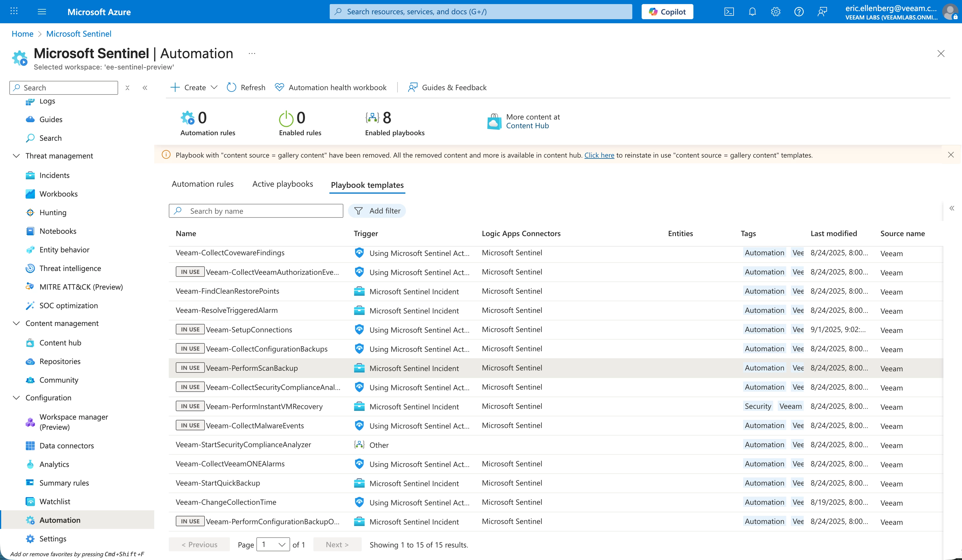Collapse the Content management section

pyautogui.click(x=16, y=323)
